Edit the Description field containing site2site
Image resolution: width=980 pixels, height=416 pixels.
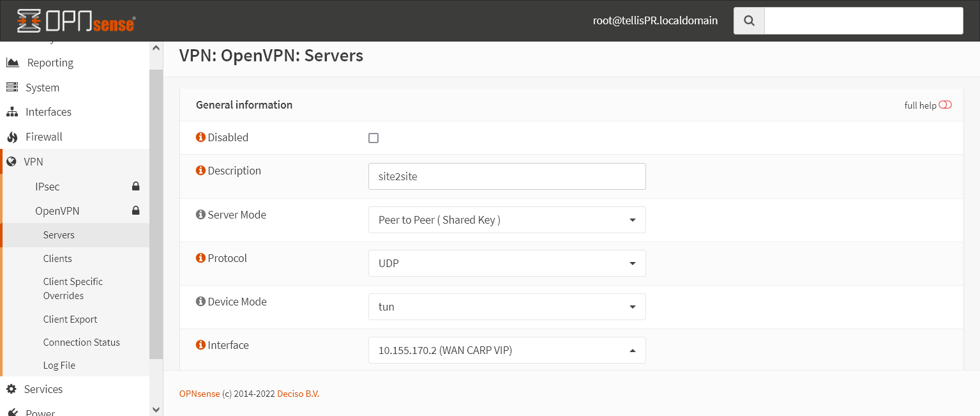(506, 176)
